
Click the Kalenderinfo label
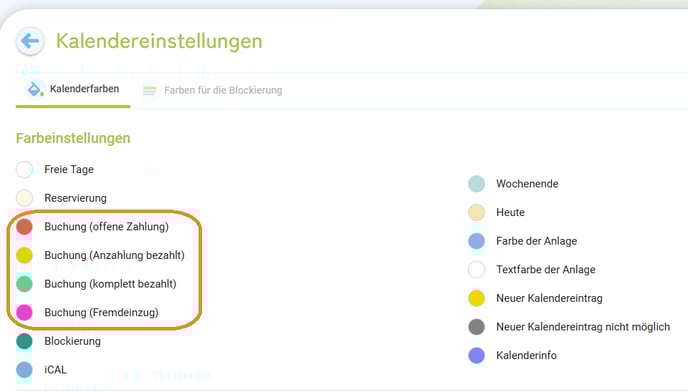(527, 355)
